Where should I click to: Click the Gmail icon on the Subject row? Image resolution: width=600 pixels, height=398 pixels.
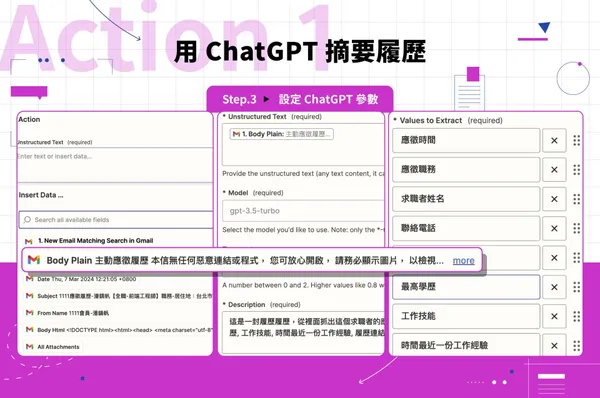(29, 295)
